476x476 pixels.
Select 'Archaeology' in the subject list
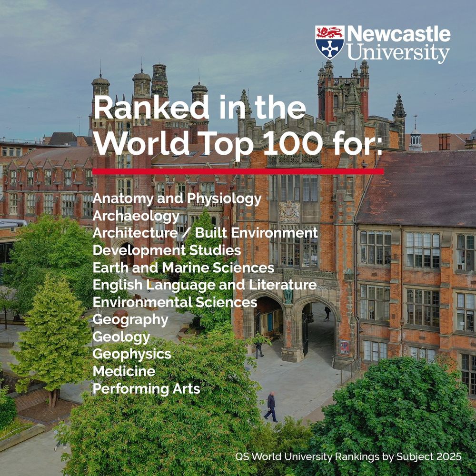click(136, 216)
